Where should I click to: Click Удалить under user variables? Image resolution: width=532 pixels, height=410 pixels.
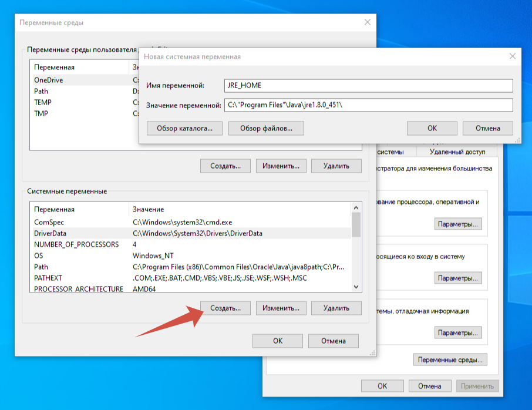pos(336,166)
